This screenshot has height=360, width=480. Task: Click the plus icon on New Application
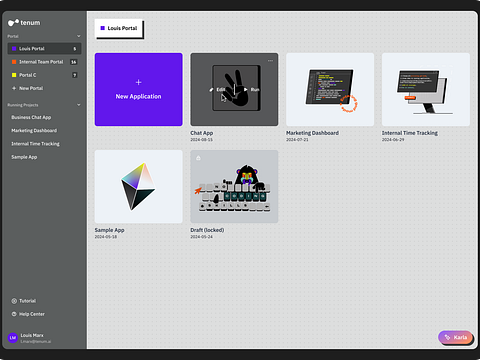[139, 82]
